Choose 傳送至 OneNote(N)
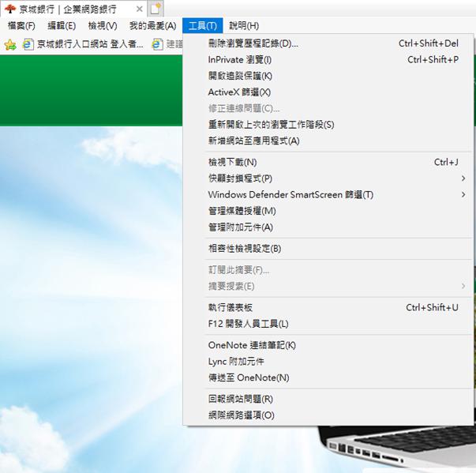This screenshot has height=473, width=476. click(328, 377)
